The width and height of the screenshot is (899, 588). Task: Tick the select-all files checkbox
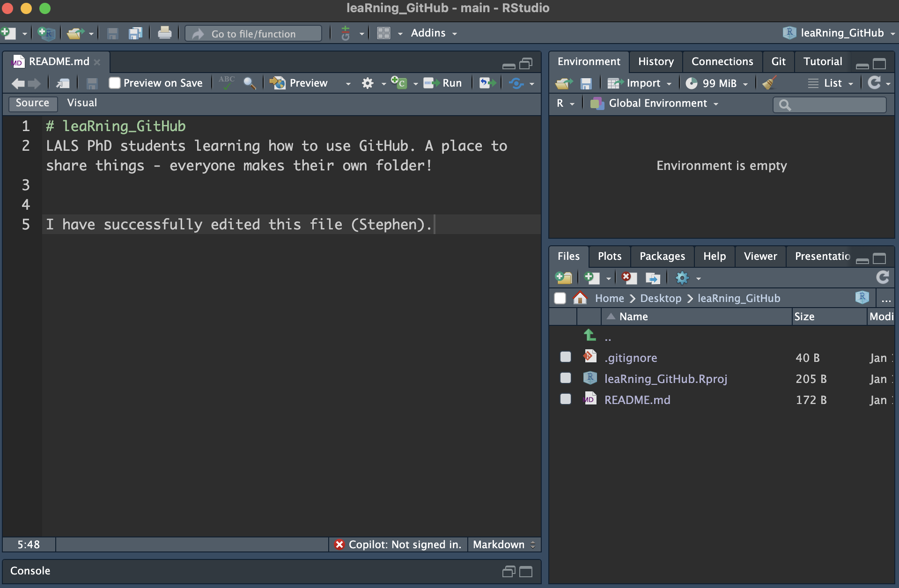click(560, 298)
